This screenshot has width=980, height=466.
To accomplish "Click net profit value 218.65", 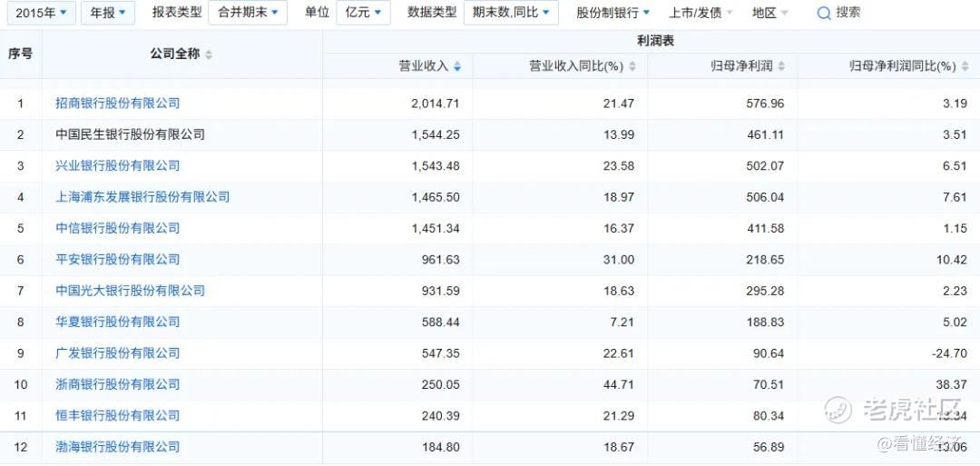I will pos(765,260).
